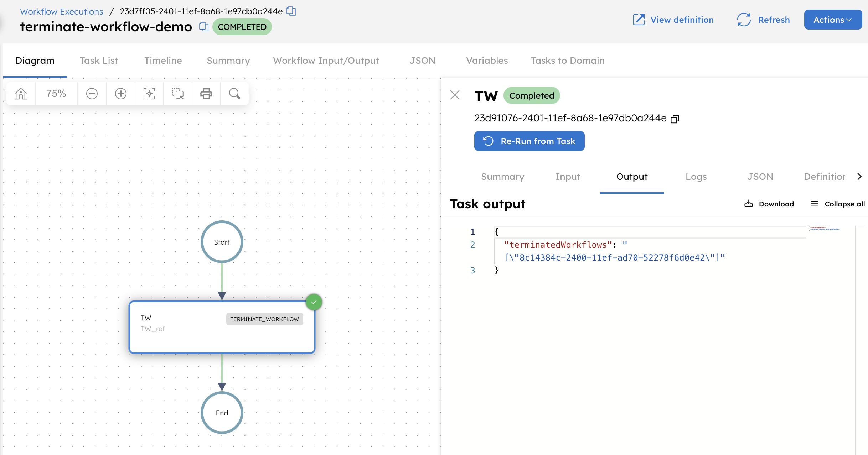Image resolution: width=868 pixels, height=455 pixels.
Task: Click the green checkmark on TW node
Action: (314, 302)
